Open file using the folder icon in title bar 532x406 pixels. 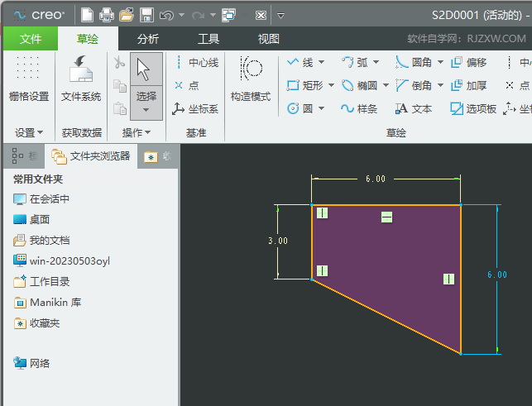pyautogui.click(x=127, y=15)
